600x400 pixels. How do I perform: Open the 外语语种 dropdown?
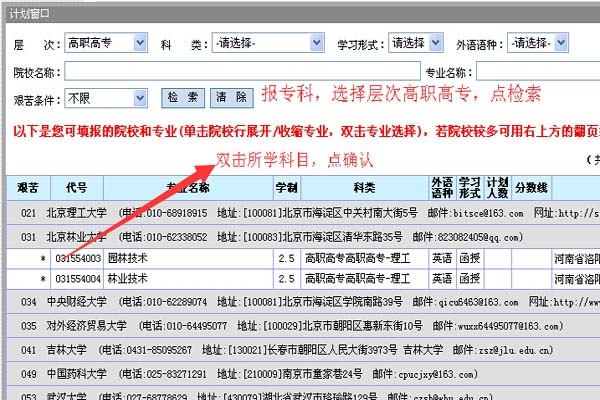click(537, 44)
